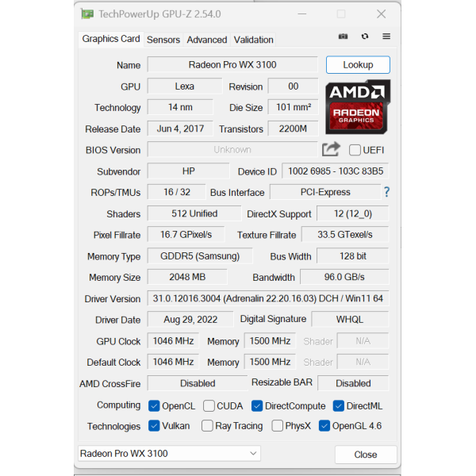This screenshot has width=476, height=476.
Task: Open the hamburger menu icon
Action: pos(386,36)
